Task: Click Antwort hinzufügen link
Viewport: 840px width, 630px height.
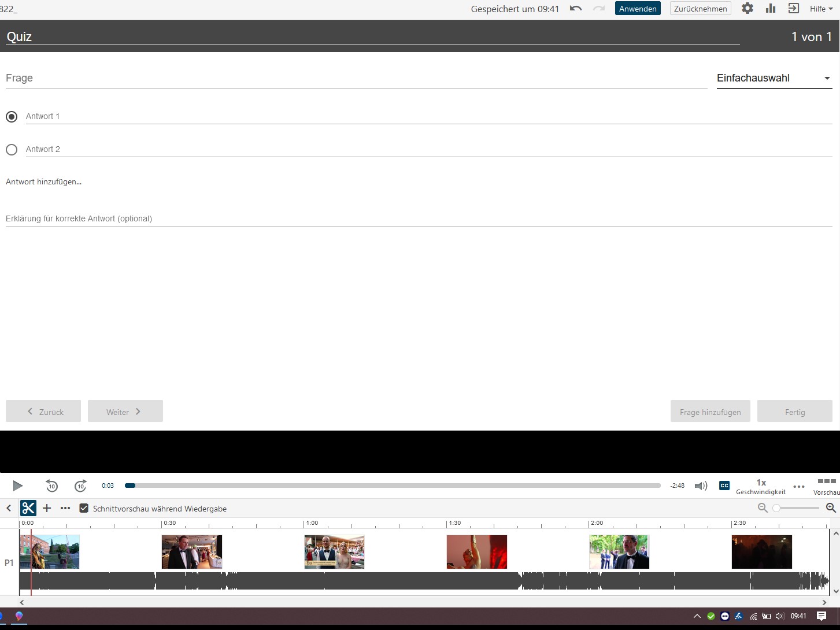Action: tap(44, 181)
